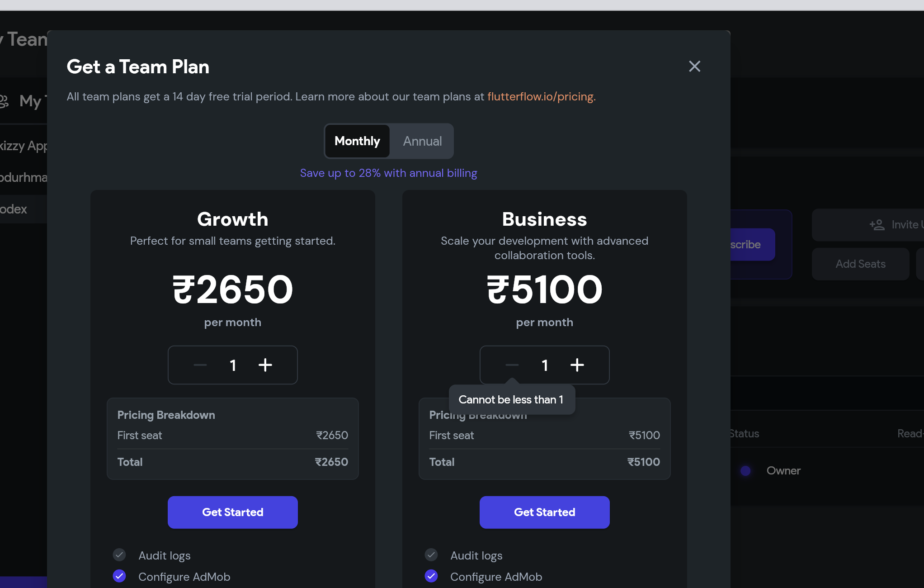The height and width of the screenshot is (588, 924).
Task: Switch to Annual billing
Action: (x=422, y=141)
